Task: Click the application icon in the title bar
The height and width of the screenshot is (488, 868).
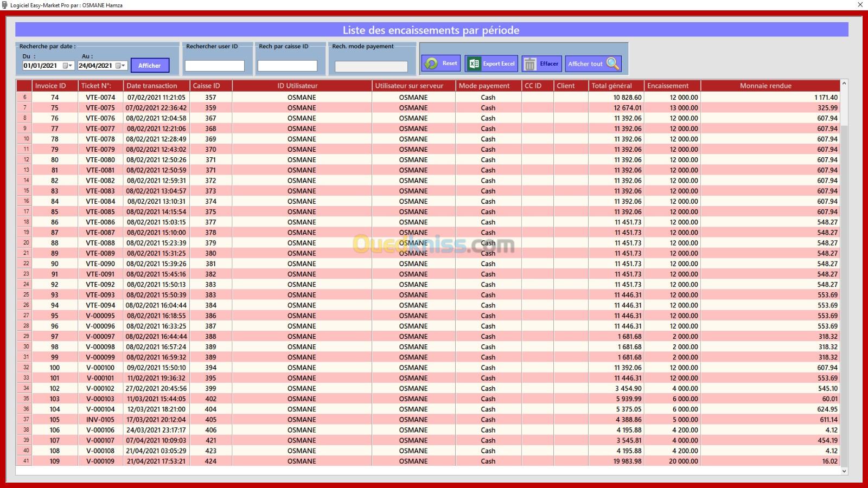Action: coord(5,5)
